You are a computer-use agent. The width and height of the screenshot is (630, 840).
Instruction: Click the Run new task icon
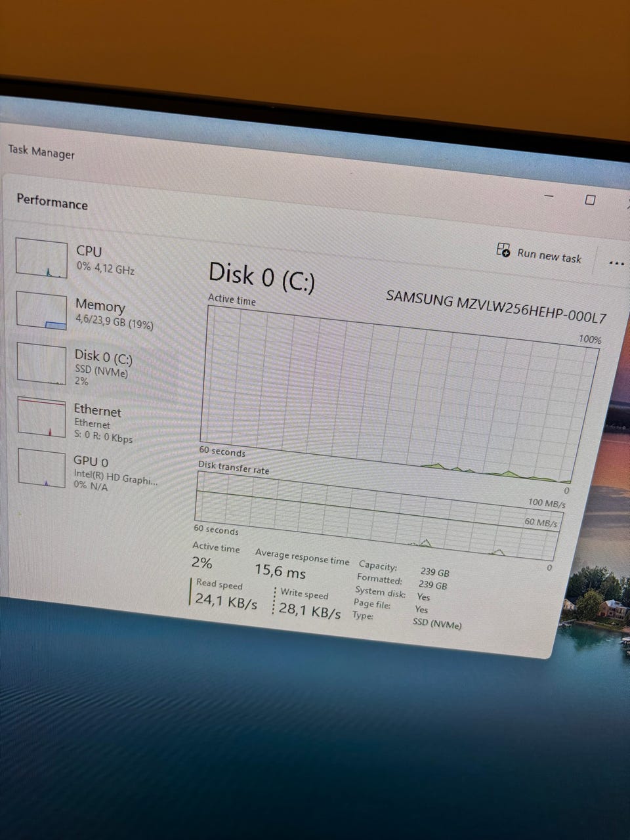pos(503,249)
